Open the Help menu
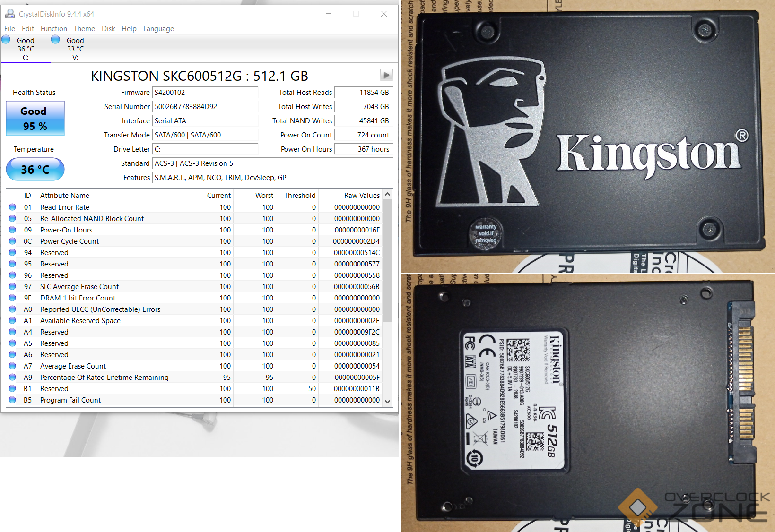Image resolution: width=775 pixels, height=532 pixels. [x=129, y=29]
